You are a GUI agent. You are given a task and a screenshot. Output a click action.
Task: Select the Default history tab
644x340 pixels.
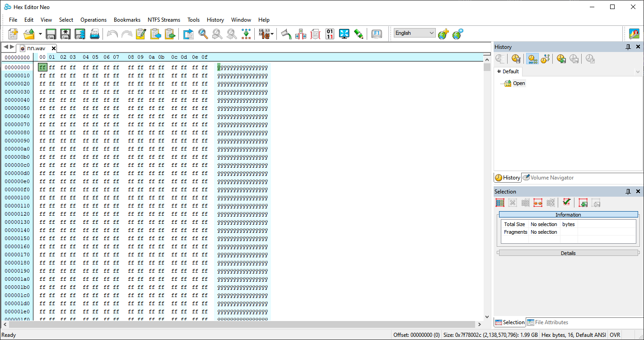508,71
